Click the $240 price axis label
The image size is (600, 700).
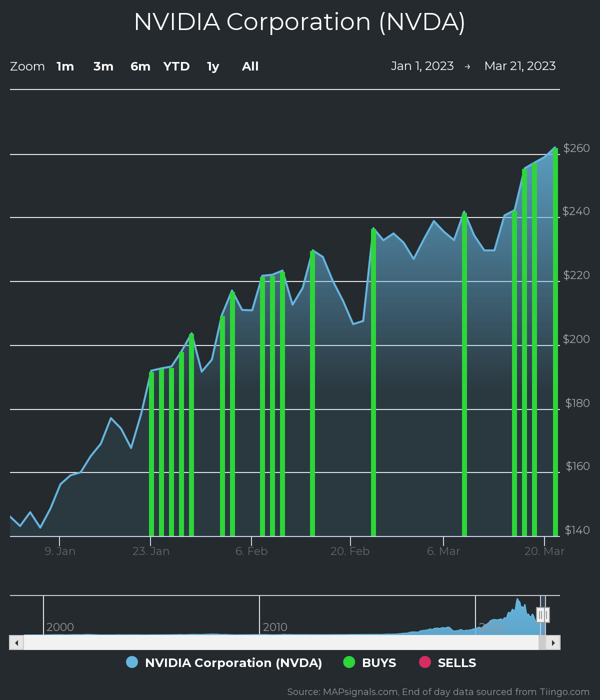point(576,211)
